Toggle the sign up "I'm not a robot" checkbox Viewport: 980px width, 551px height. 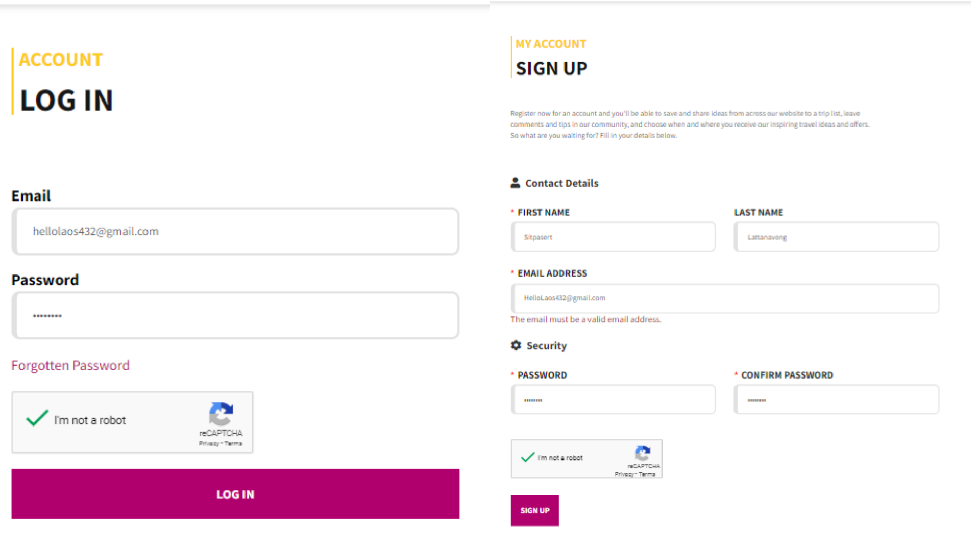527,457
